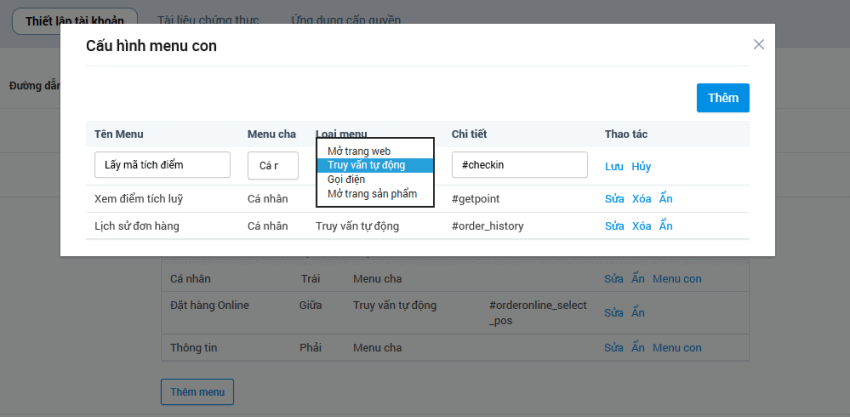
Task: Select 'Gọi điện' menu type option
Action: pyautogui.click(x=347, y=179)
